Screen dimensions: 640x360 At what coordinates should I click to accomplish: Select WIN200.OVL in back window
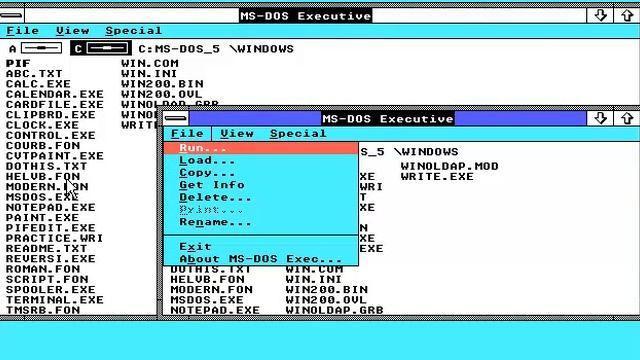click(161, 94)
